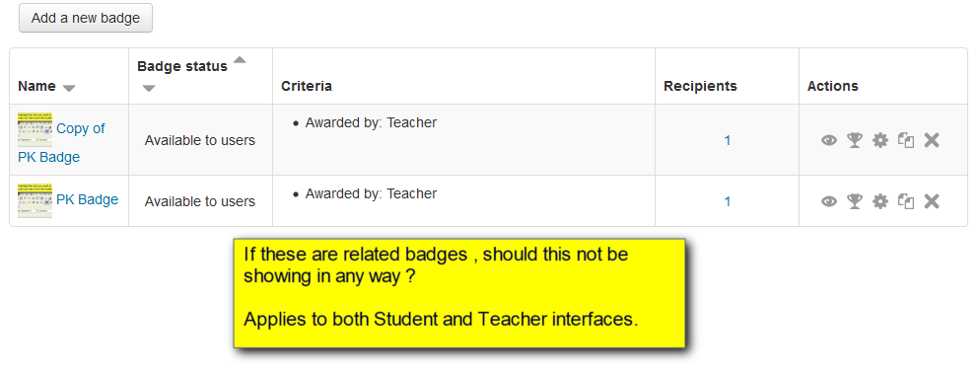Viewport: 980px width, 375px height.
Task: Duplicate Copy of PK Badge with copy icon
Action: 906,140
